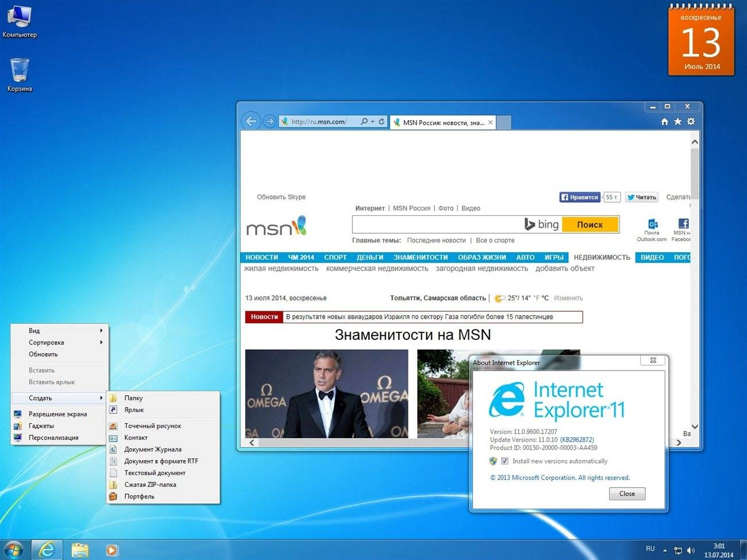This screenshot has width=747, height=560.
Task: Expand the Сортировка submenu
Action: (60, 342)
